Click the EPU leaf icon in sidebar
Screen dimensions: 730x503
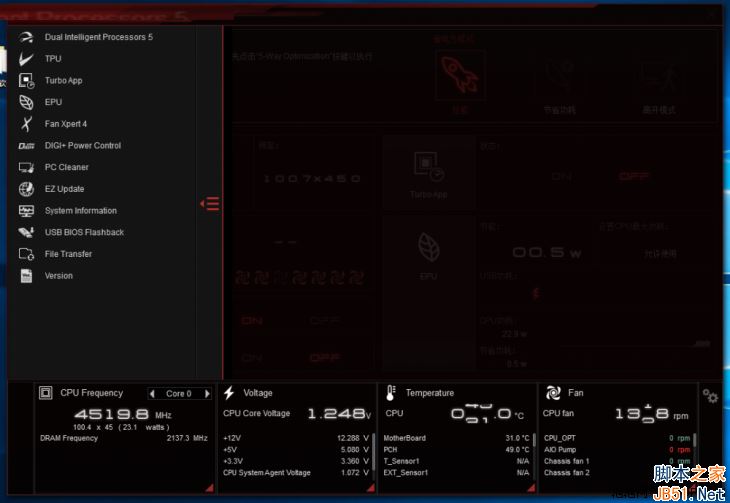26,102
